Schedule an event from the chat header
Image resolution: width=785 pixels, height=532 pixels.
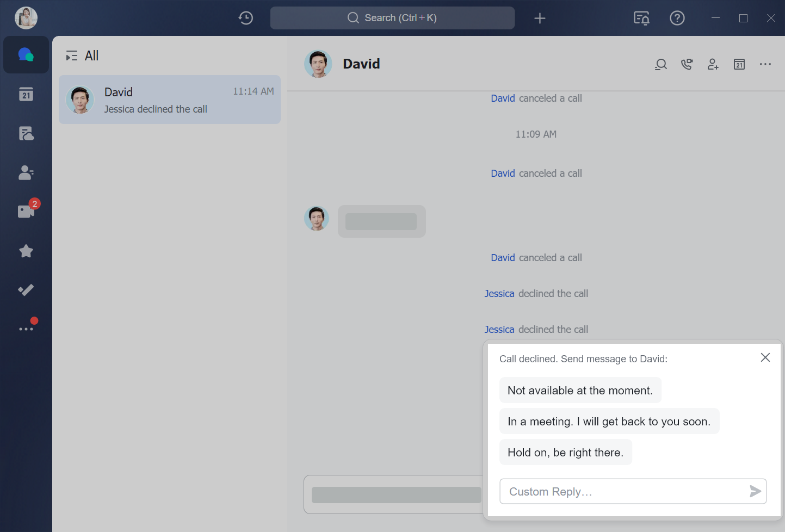coord(739,64)
